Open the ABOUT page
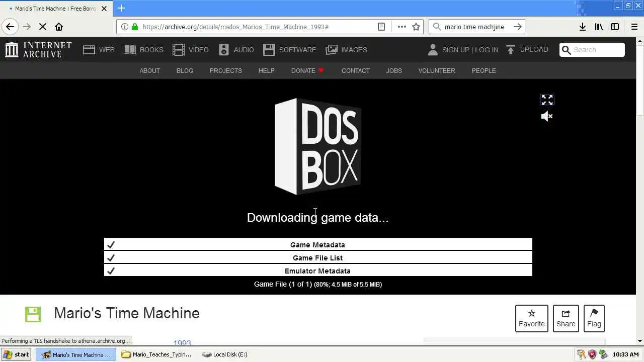Screen dimensions: 644x362 [x=149, y=71]
